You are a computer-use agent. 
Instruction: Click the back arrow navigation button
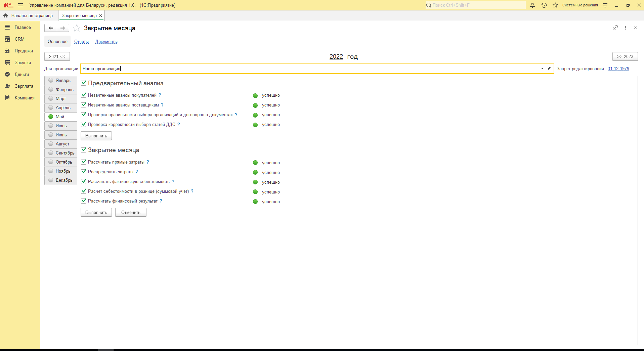click(x=51, y=28)
